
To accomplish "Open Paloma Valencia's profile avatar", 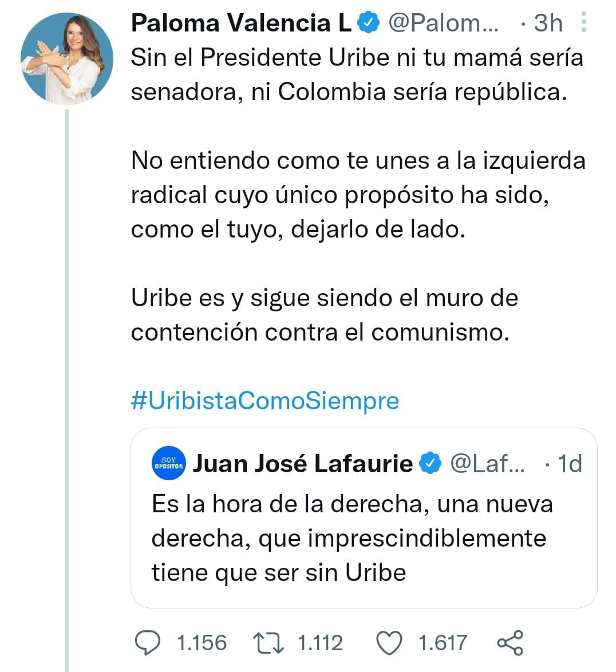I will tap(69, 57).
